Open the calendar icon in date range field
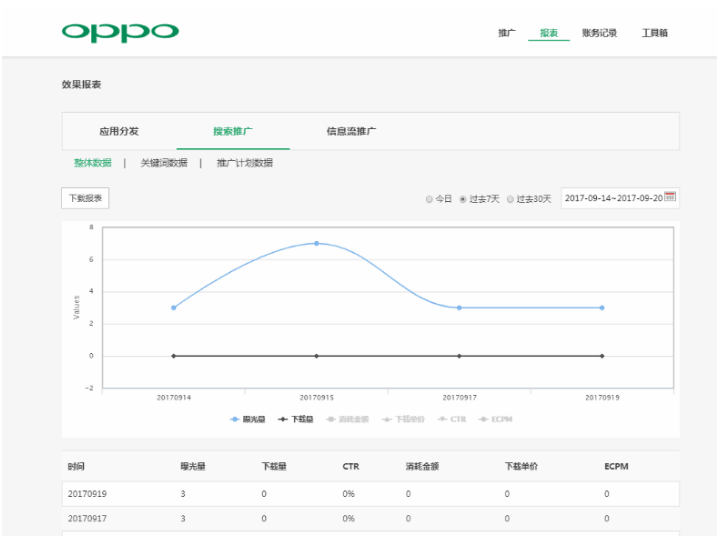 pos(670,196)
